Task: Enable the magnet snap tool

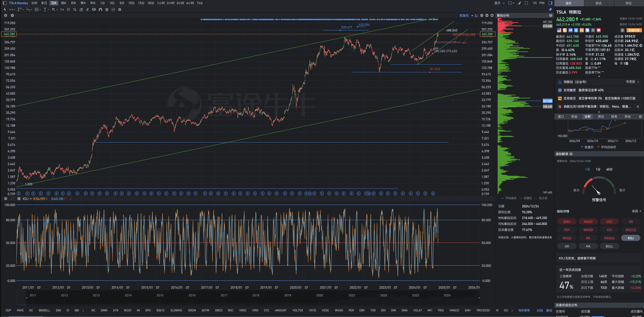Action: (x=100, y=9)
